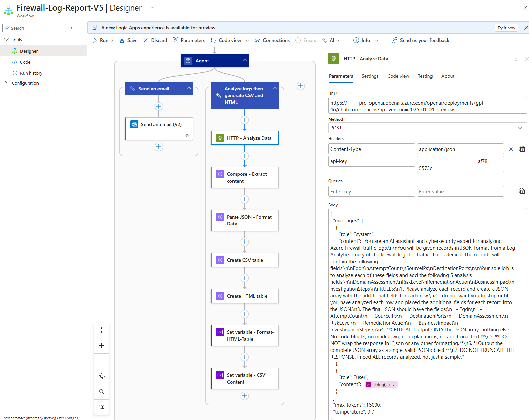
Task: Switch to the Settings tab
Action: click(x=370, y=76)
